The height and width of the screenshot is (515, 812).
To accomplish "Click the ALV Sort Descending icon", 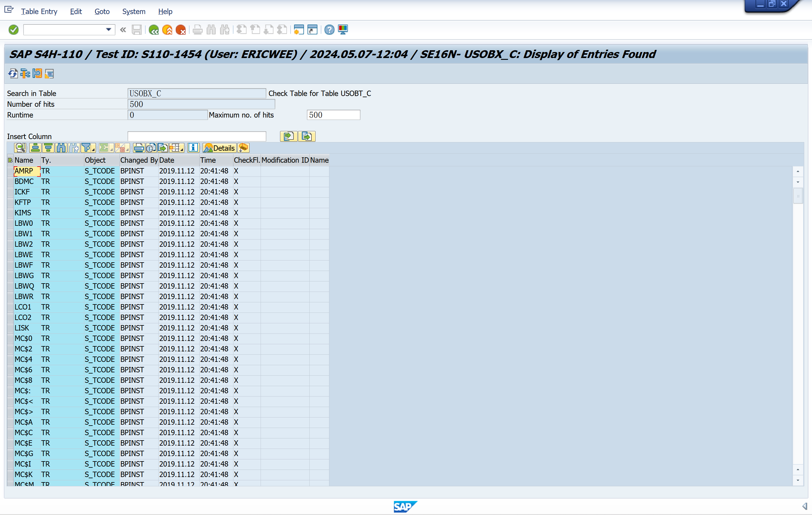I will point(48,148).
